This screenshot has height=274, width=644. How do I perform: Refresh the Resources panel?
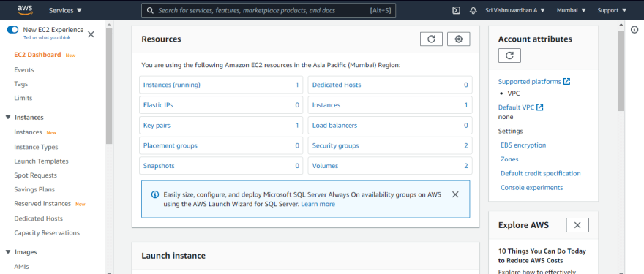pyautogui.click(x=431, y=39)
